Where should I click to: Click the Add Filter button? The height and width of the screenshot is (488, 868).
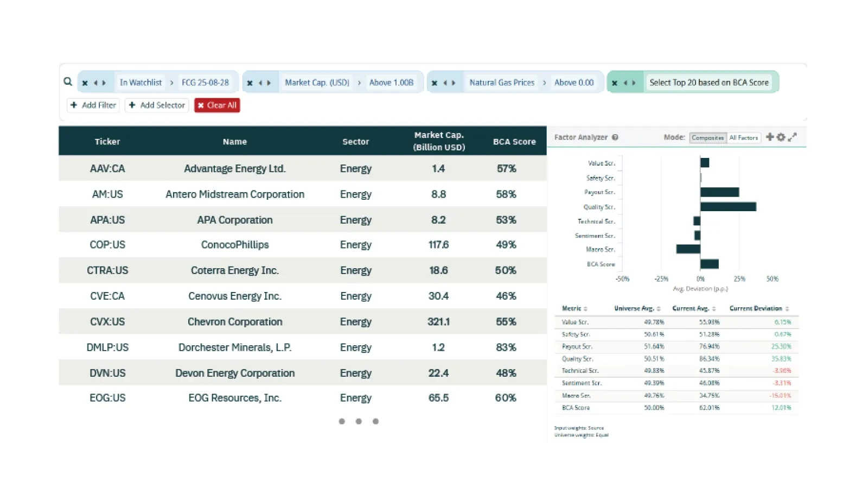(93, 105)
